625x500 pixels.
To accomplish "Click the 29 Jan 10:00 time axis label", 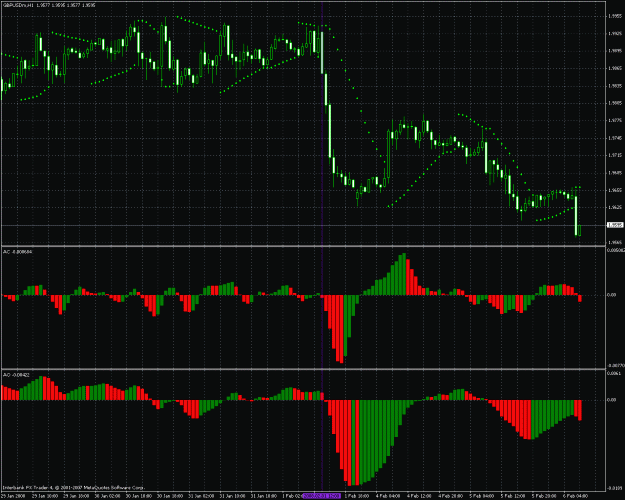I will [44, 496].
